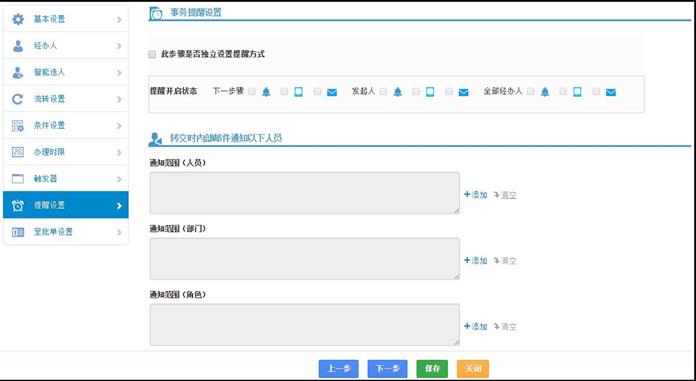
Task: Click the mobile phone icon for 发起人
Action: pyautogui.click(x=430, y=92)
